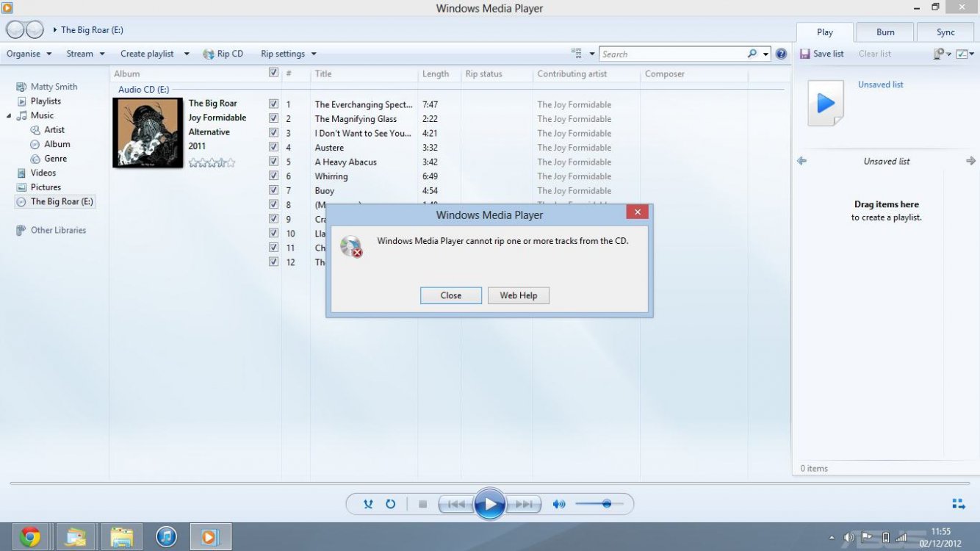Open the Create playlist dropdown arrow

tap(186, 53)
